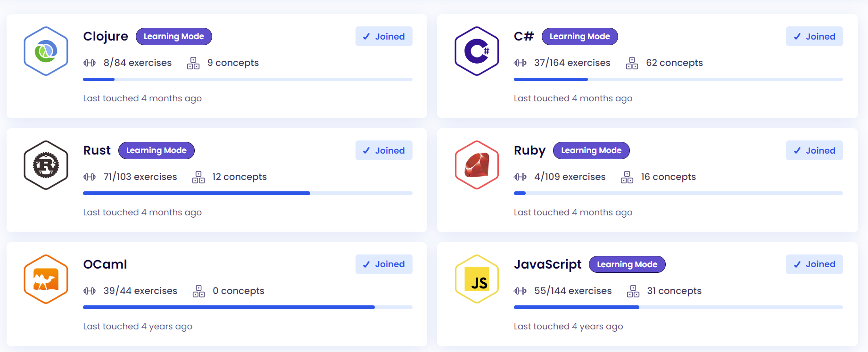
Task: Click the exercises dumbbell icon on JavaScript card
Action: point(520,291)
